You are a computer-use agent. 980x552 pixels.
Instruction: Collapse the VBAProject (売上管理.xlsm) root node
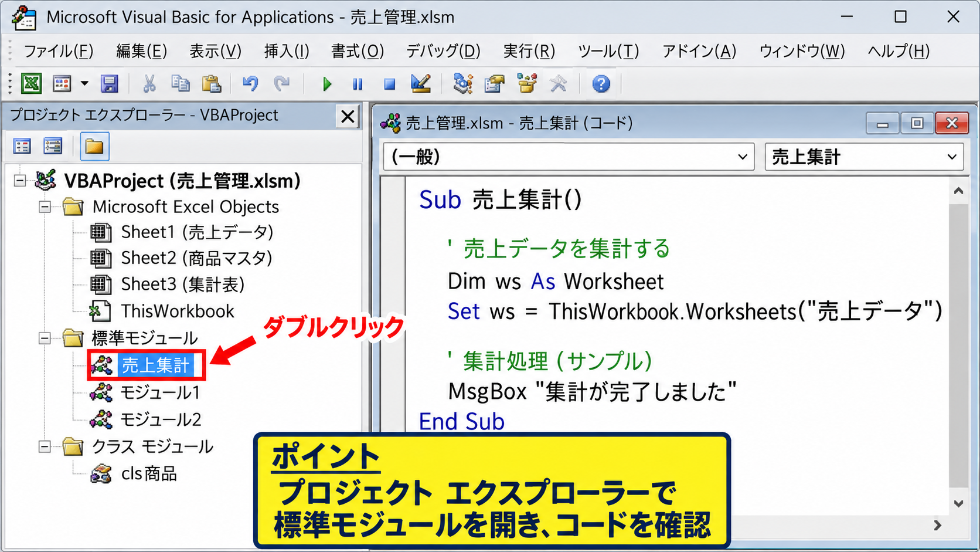coord(20,180)
